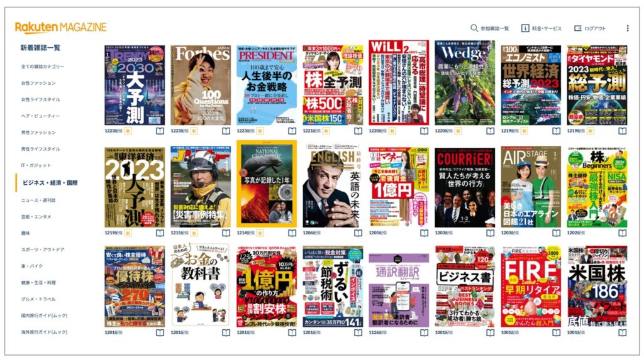Select 男性ファッション category
Image resolution: width=644 pixels, height=362 pixels.
pos(38,133)
